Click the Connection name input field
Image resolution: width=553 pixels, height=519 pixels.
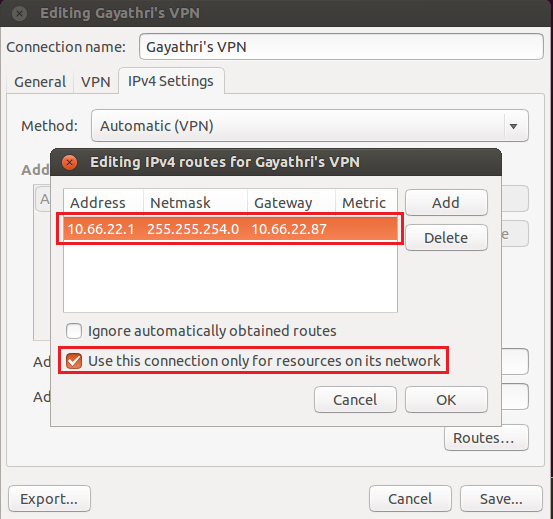click(341, 47)
